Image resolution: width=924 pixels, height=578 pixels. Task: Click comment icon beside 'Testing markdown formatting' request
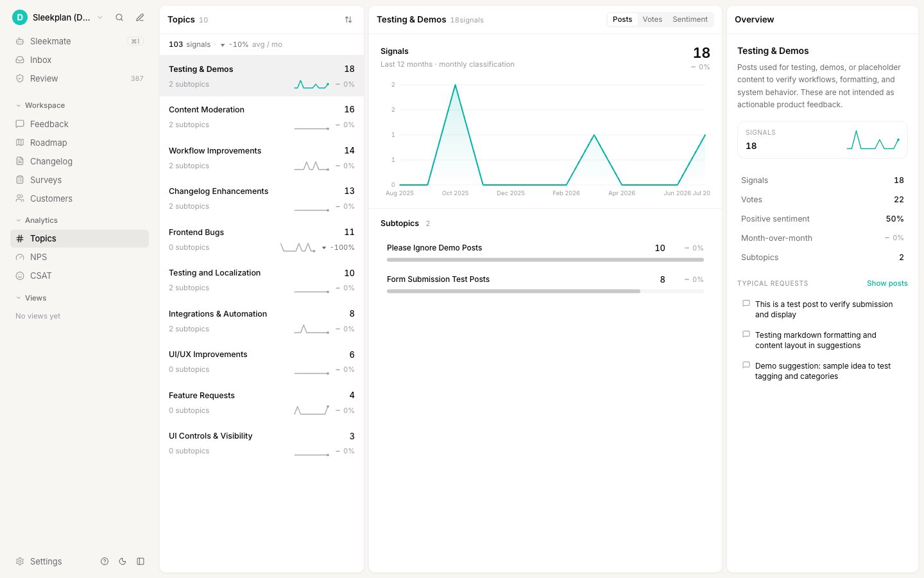pyautogui.click(x=746, y=334)
